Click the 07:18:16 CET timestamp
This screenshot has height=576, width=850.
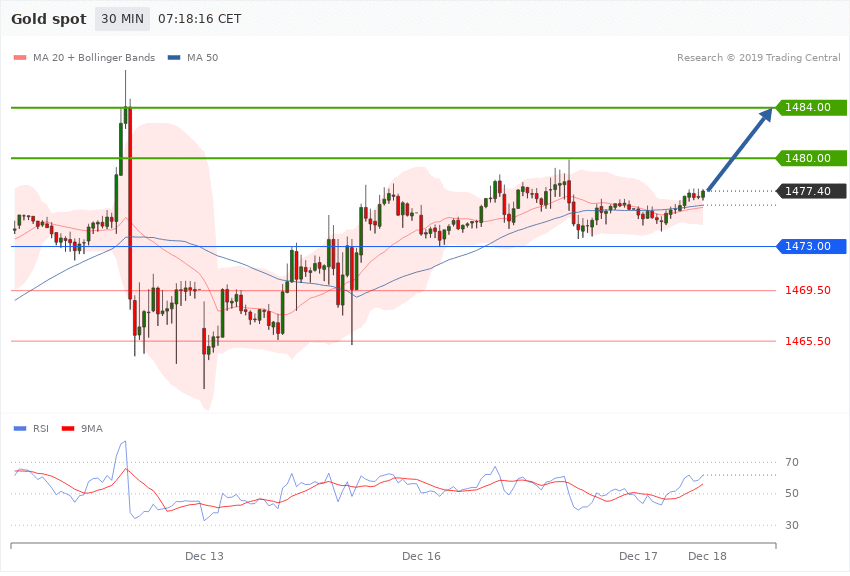[199, 19]
